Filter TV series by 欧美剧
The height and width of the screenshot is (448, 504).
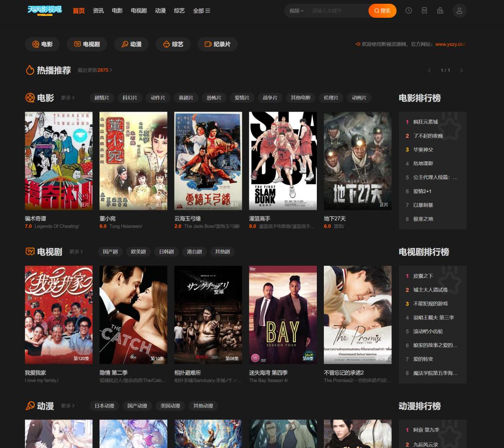click(138, 251)
